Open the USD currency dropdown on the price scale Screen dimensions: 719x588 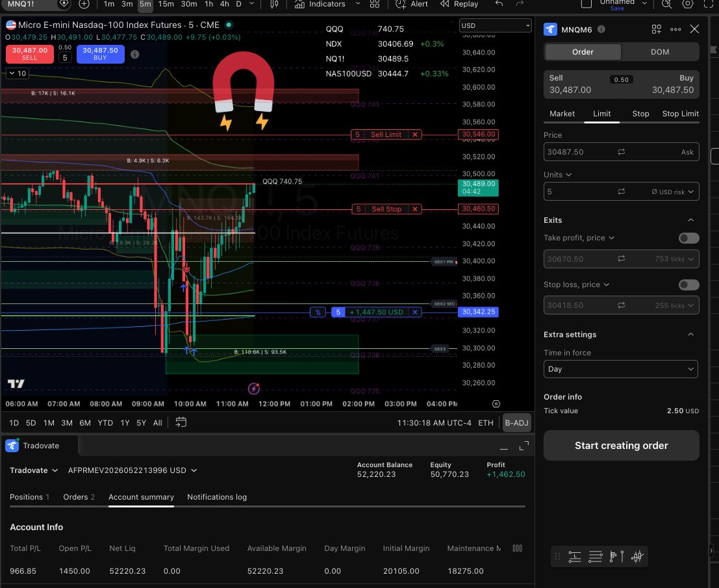(495, 26)
